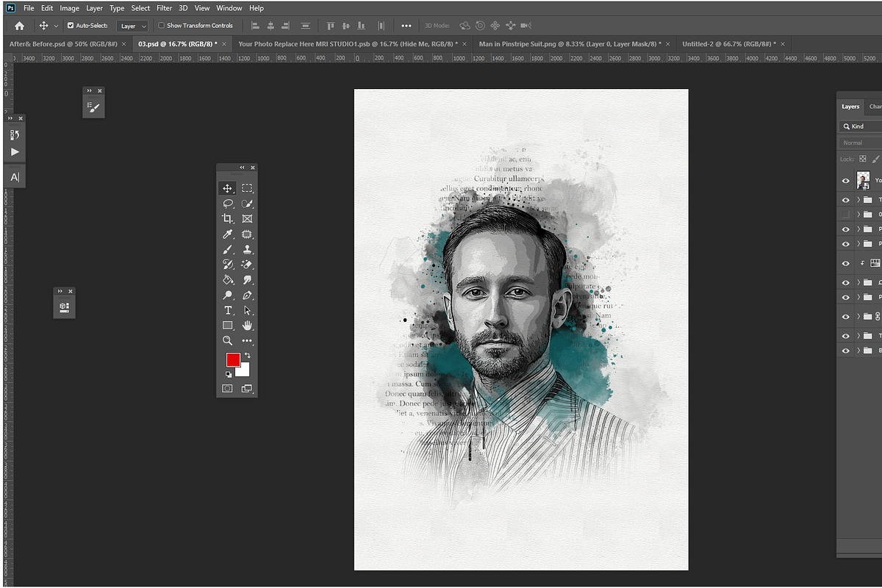This screenshot has width=882, height=588.
Task: Select the Frame tool
Action: click(x=247, y=219)
